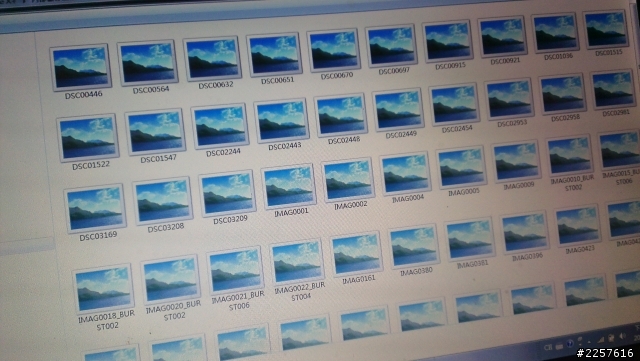Open the Action Center flag tray icon
Screen dimensions: 640x361
[611, 338]
